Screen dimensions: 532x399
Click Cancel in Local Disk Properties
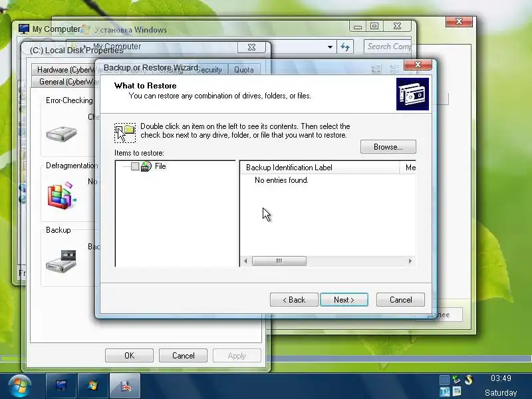click(x=184, y=356)
